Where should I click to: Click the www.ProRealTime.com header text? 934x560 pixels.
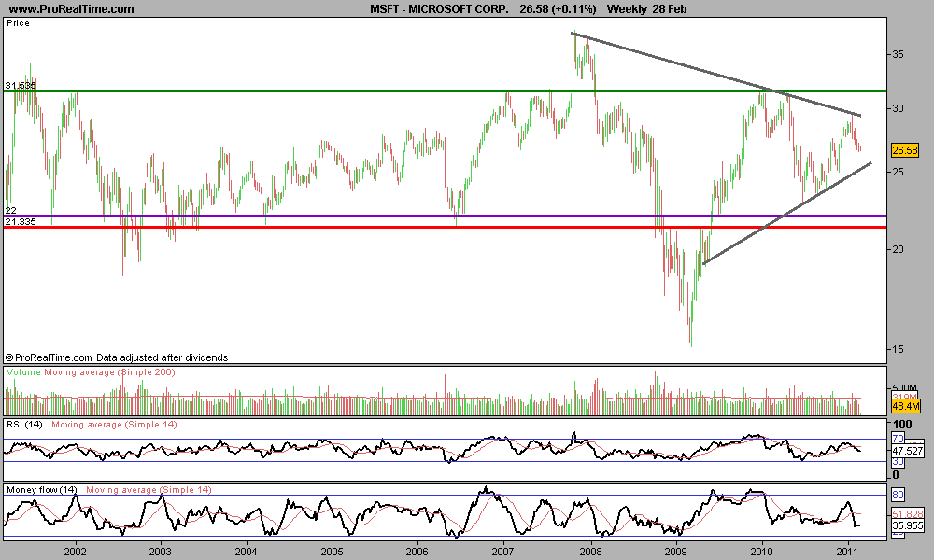[72, 9]
